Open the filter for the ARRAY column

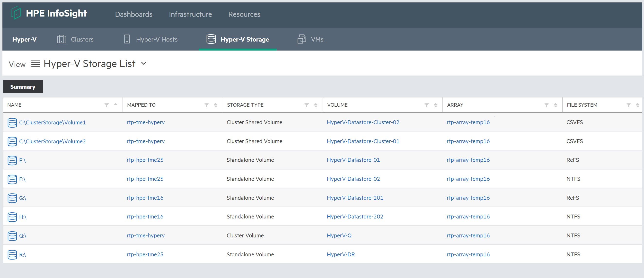pos(547,105)
